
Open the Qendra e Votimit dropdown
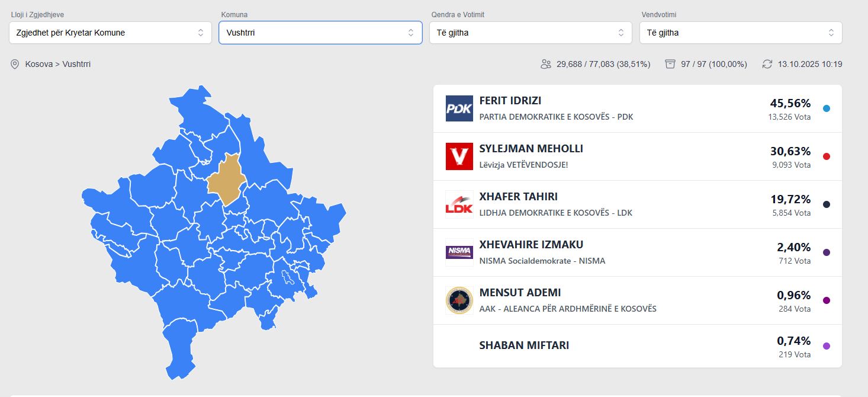531,33
